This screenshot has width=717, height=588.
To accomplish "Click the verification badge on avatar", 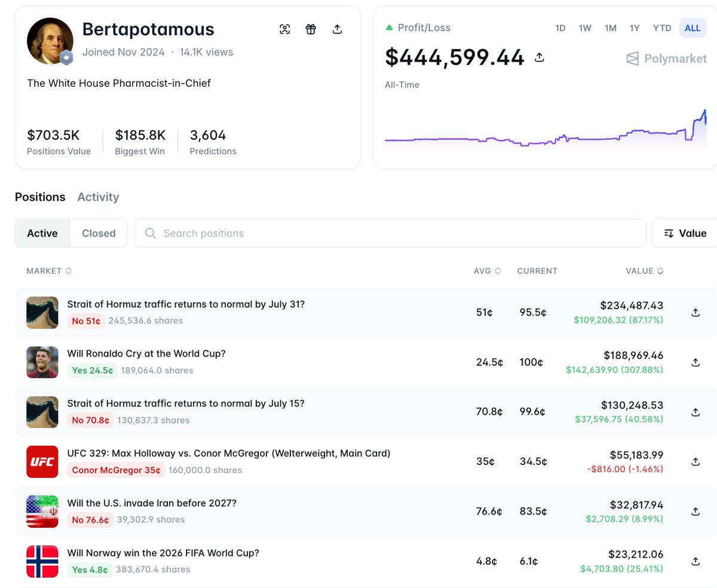I will pyautogui.click(x=66, y=57).
